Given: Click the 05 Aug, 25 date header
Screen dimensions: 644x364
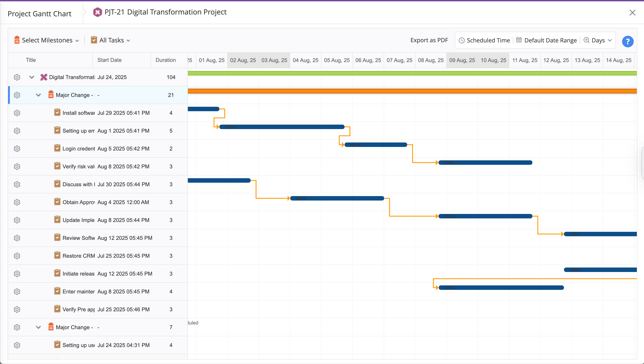Looking at the screenshot, I should tap(337, 60).
